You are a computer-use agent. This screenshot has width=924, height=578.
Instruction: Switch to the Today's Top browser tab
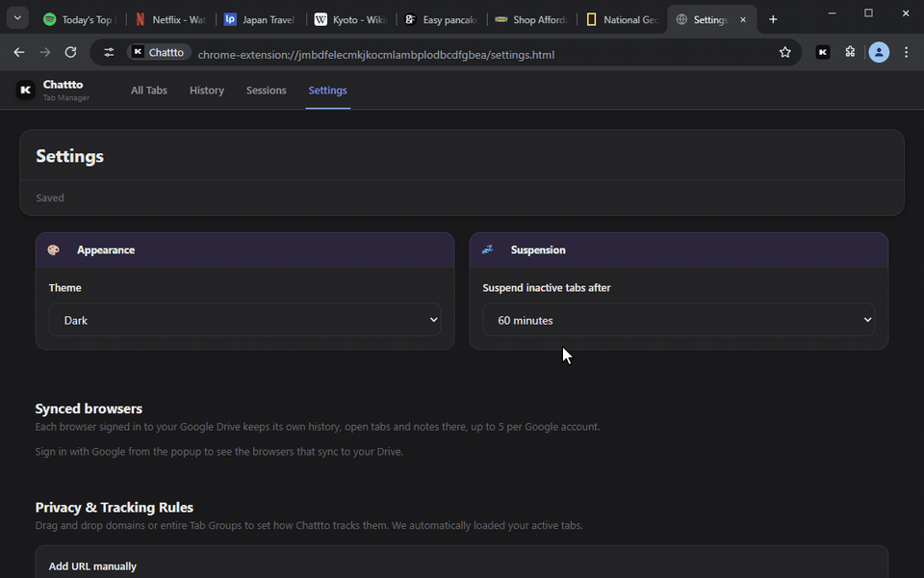pyautogui.click(x=80, y=19)
